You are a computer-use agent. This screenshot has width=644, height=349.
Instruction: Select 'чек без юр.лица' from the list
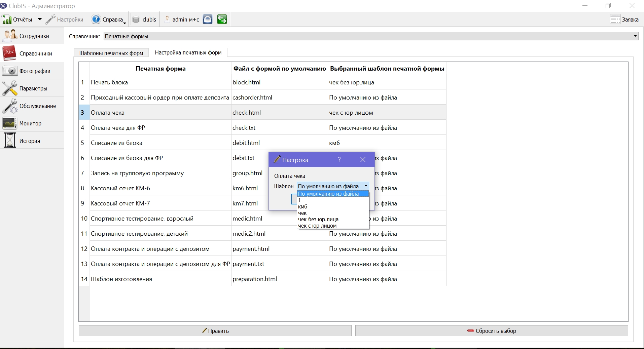pos(318,219)
